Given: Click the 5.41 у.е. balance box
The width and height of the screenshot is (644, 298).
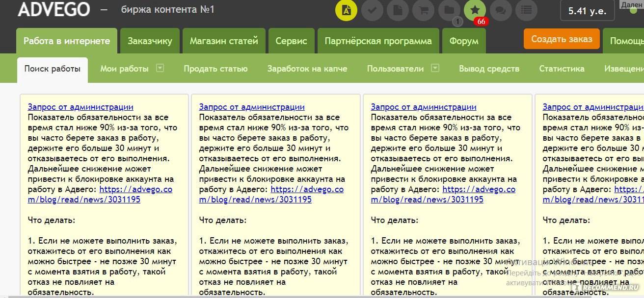Looking at the screenshot, I should pyautogui.click(x=587, y=11).
